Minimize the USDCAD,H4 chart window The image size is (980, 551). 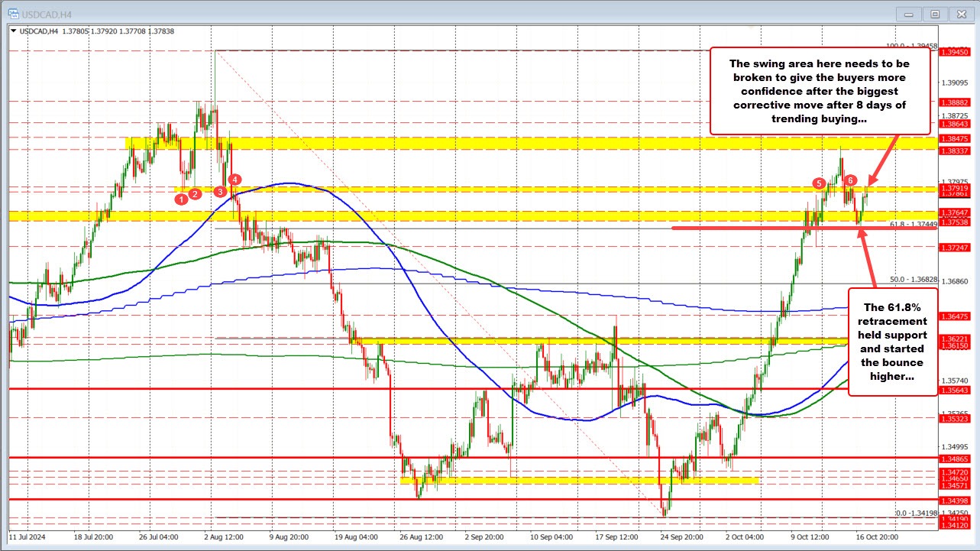coord(910,14)
